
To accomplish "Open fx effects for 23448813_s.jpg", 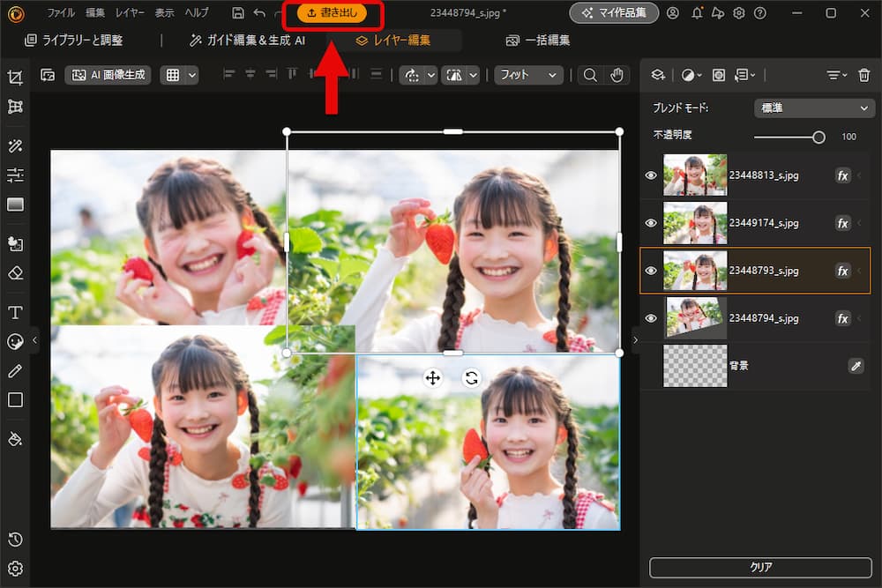I will pyautogui.click(x=842, y=176).
